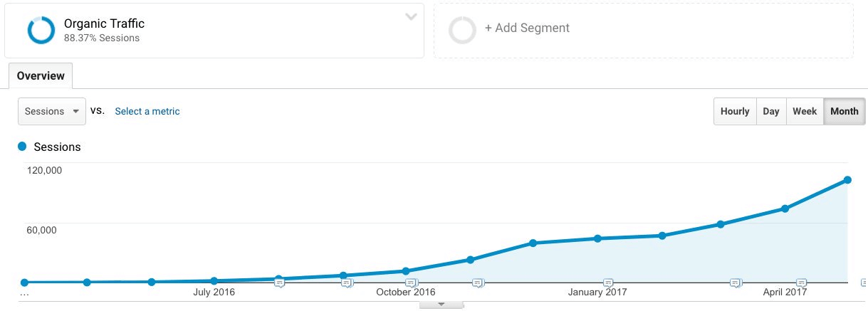
Task: Click the + Add Segment box
Action: click(644, 31)
